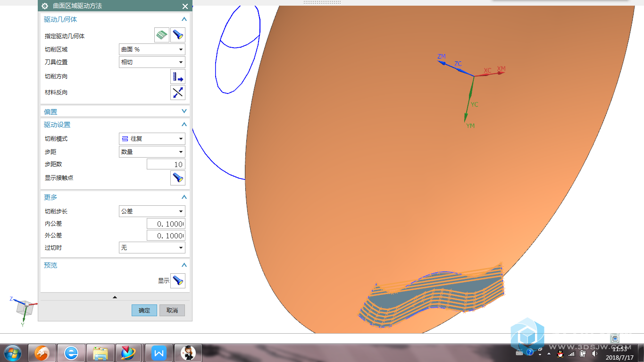The width and height of the screenshot is (644, 362).
Task: Open Windows Start menu orb
Action: [x=12, y=353]
